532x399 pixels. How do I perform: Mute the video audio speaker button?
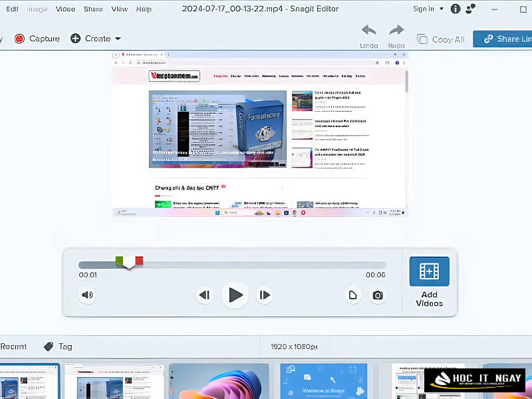(x=87, y=295)
